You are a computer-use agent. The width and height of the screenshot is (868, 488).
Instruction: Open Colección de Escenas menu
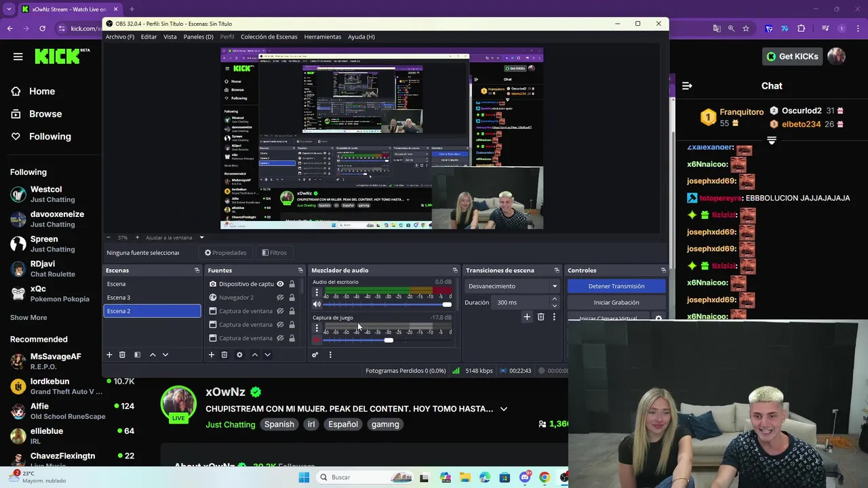(269, 37)
